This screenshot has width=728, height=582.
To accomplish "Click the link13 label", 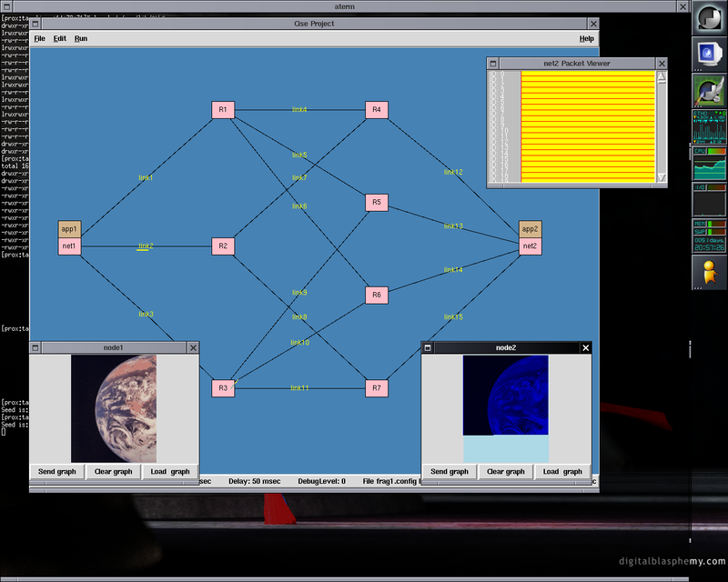I will pyautogui.click(x=453, y=226).
